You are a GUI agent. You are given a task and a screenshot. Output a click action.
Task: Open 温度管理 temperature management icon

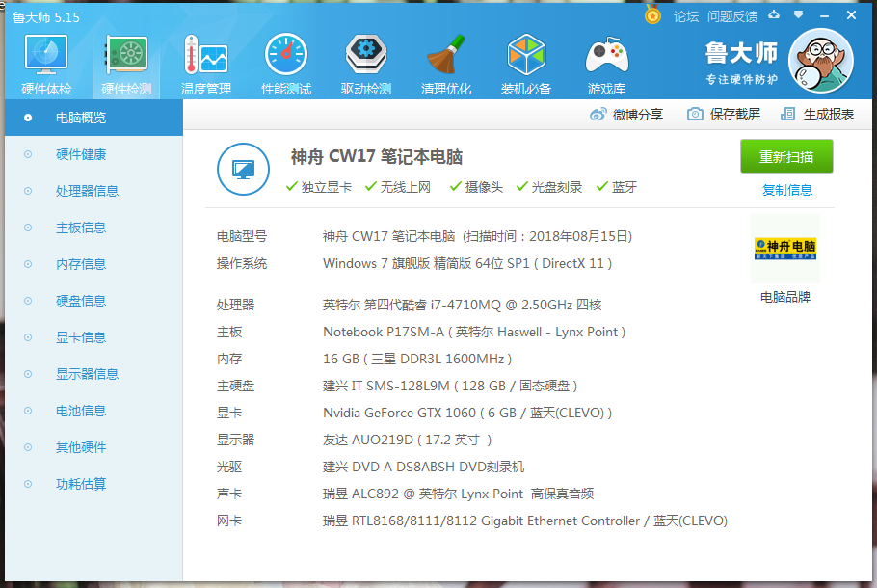point(206,64)
